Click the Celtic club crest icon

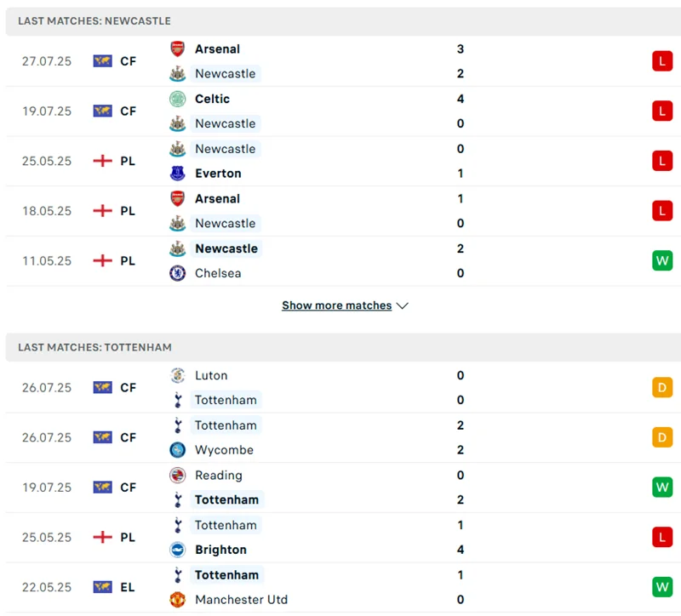click(177, 99)
